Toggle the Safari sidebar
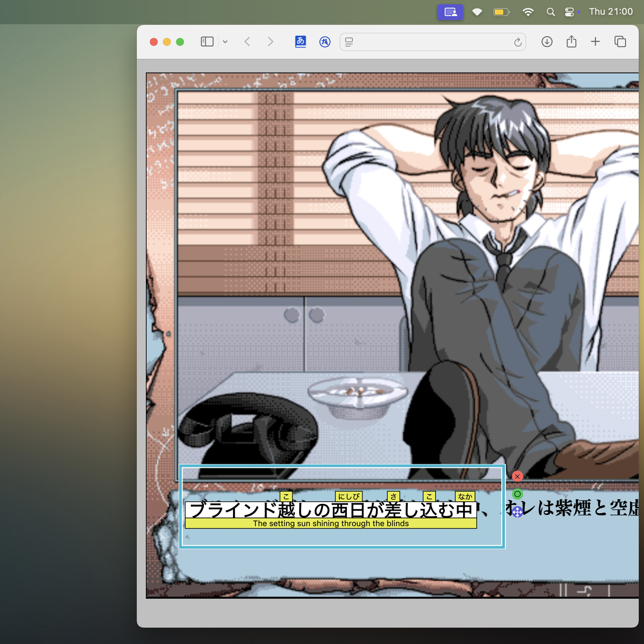The height and width of the screenshot is (644, 644). tap(207, 42)
